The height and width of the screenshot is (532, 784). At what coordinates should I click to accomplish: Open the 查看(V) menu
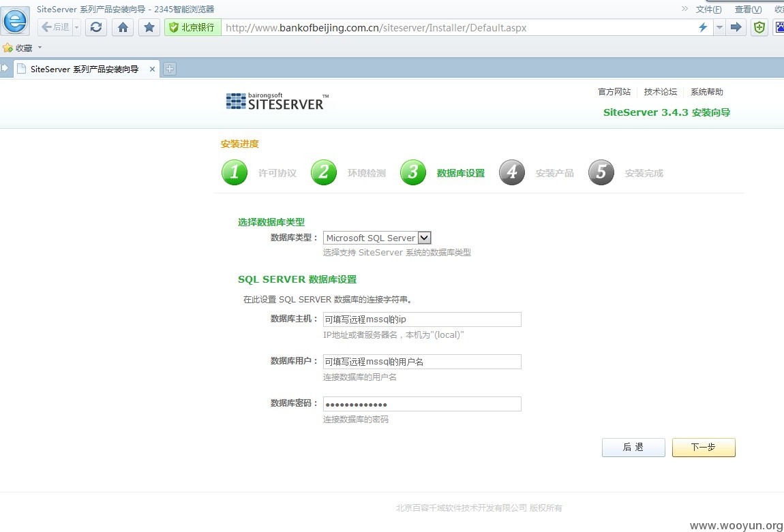coord(748,9)
